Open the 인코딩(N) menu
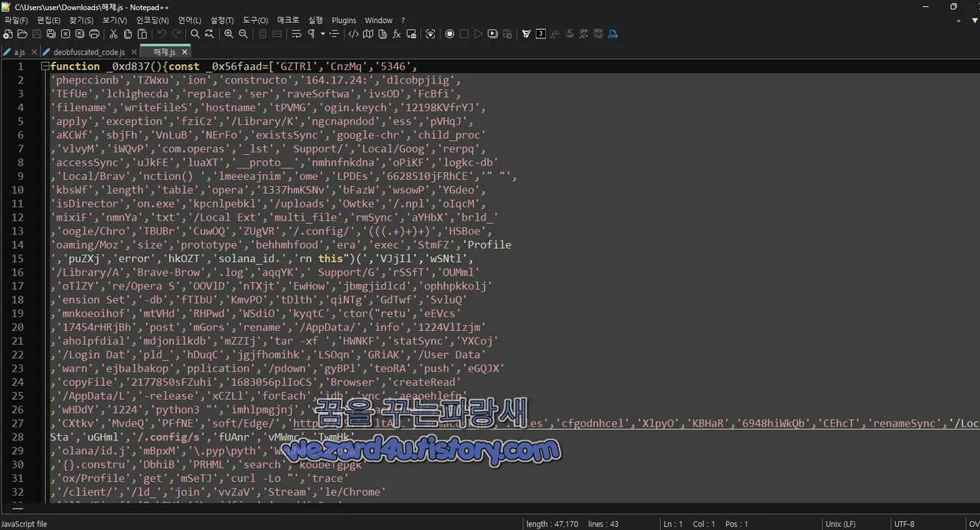Image resolution: width=980 pixels, height=530 pixels. pyautogui.click(x=153, y=20)
